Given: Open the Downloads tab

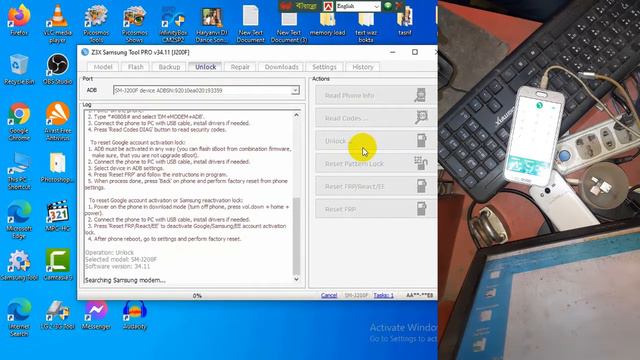Looking at the screenshot, I should click(x=281, y=67).
